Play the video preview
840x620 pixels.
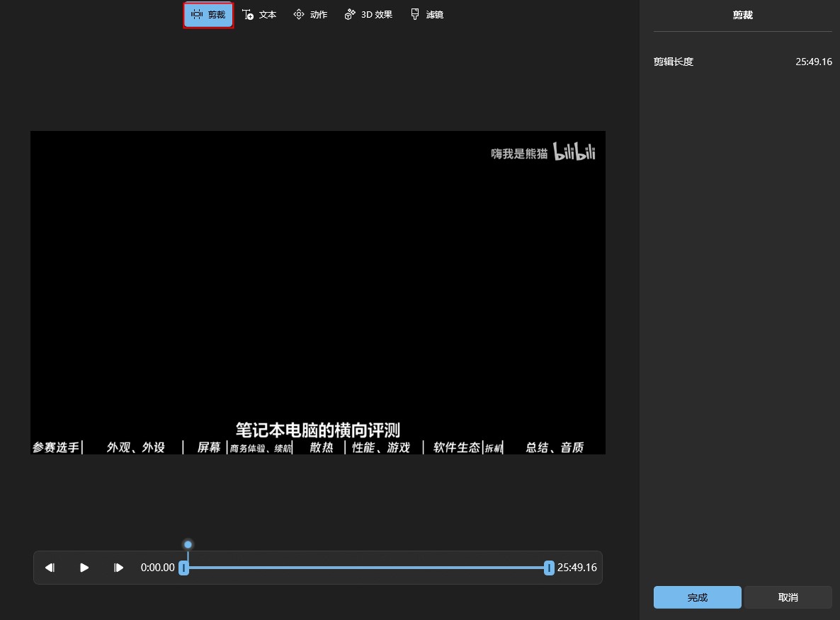tap(84, 568)
